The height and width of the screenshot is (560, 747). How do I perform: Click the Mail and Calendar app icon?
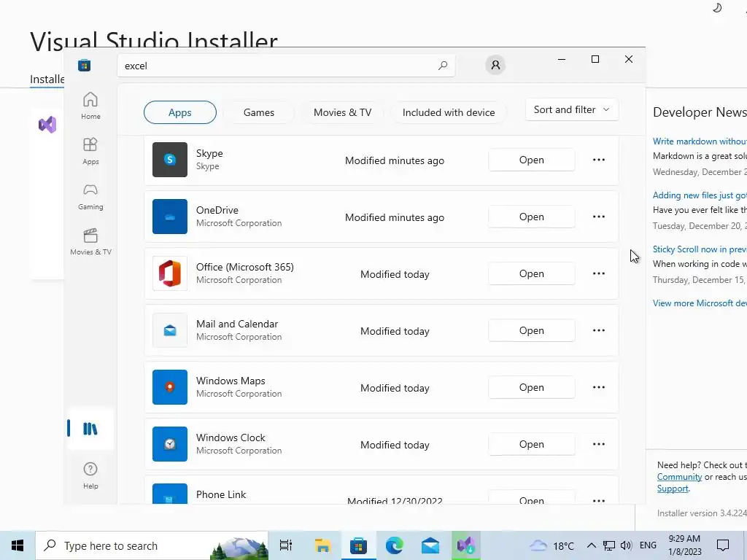click(x=169, y=330)
